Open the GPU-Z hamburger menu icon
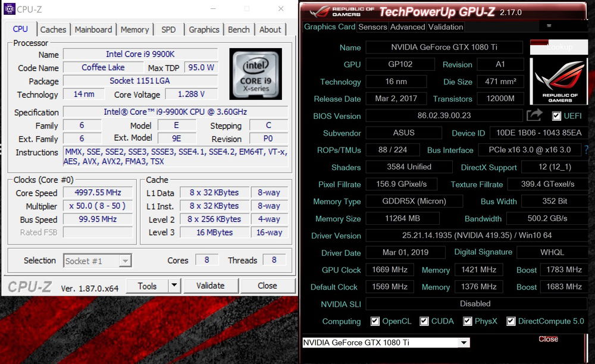The image size is (595, 364). (x=549, y=26)
